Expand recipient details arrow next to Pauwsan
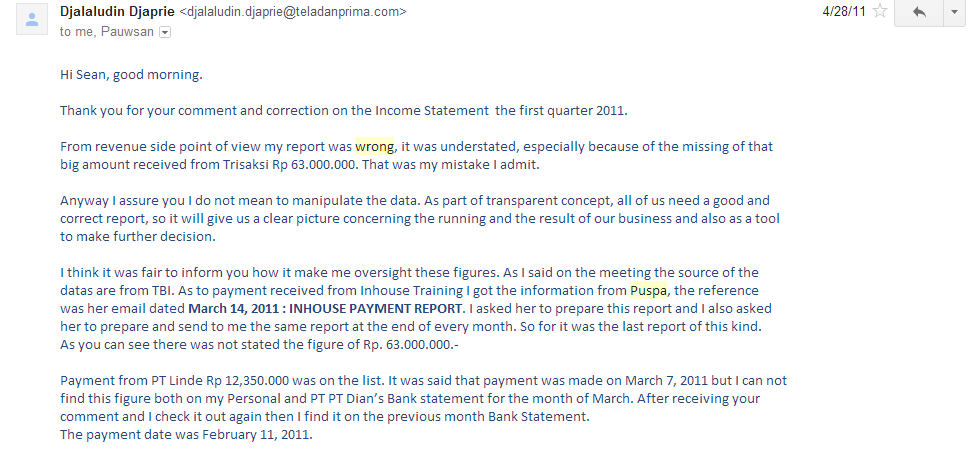 click(x=165, y=32)
